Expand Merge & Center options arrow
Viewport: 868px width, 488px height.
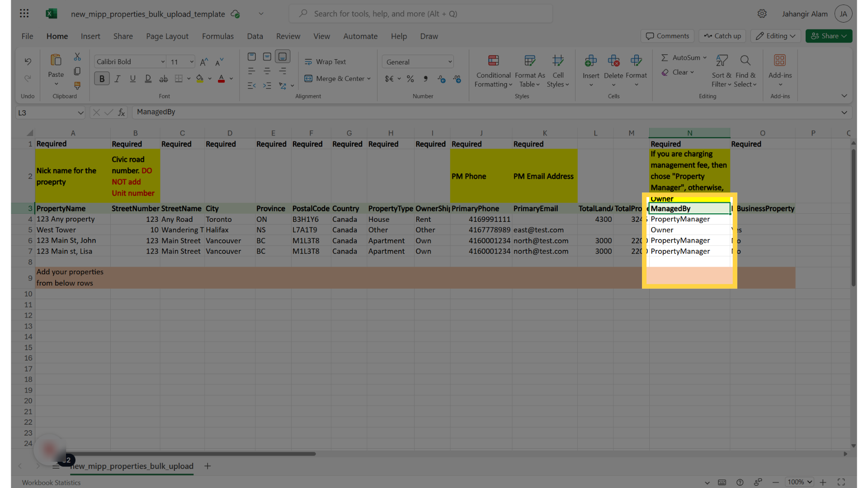[x=369, y=79]
